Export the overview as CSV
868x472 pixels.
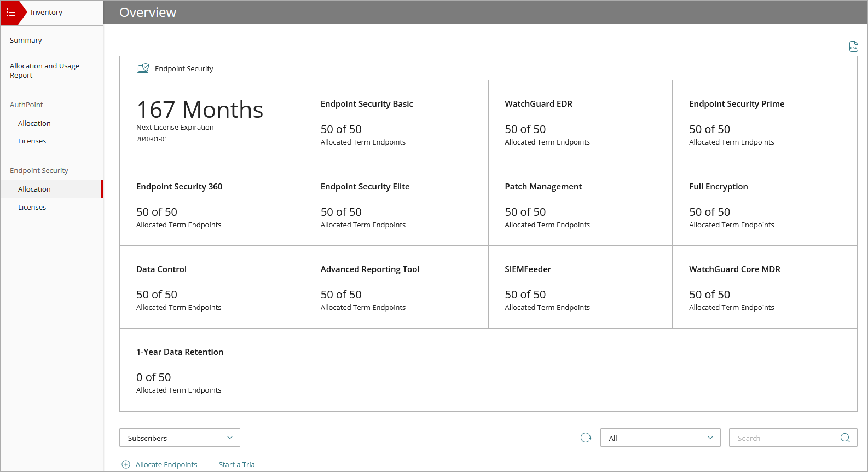pos(853,47)
